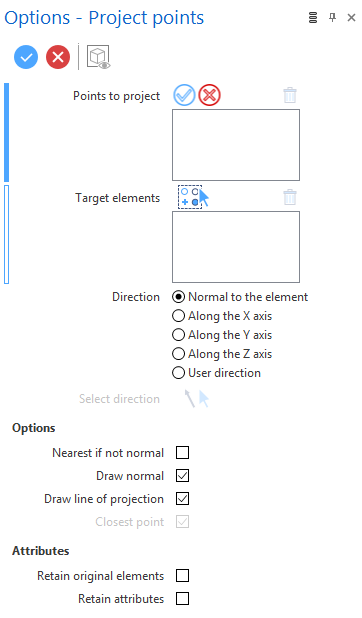362x618 pixels.
Task: Select User direction radio option
Action: (x=216, y=372)
